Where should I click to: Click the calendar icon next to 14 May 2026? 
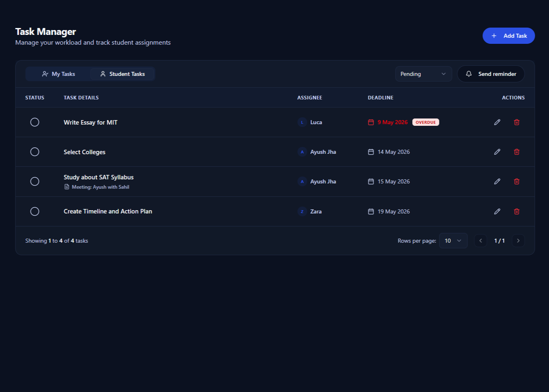[x=371, y=152]
